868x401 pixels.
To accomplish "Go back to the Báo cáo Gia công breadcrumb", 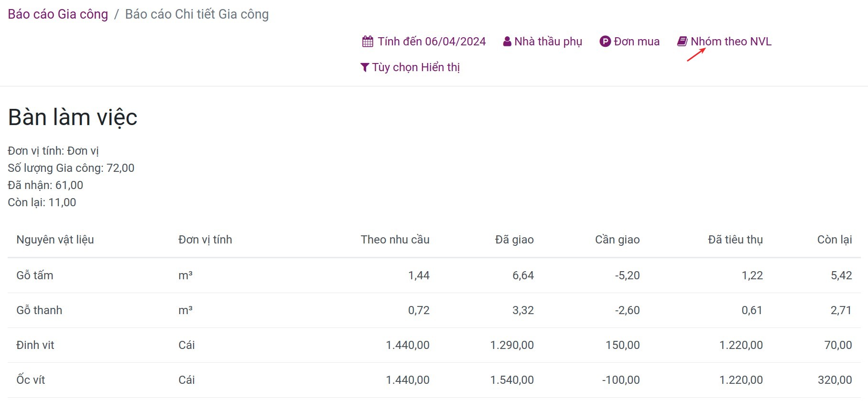I will tap(58, 14).
